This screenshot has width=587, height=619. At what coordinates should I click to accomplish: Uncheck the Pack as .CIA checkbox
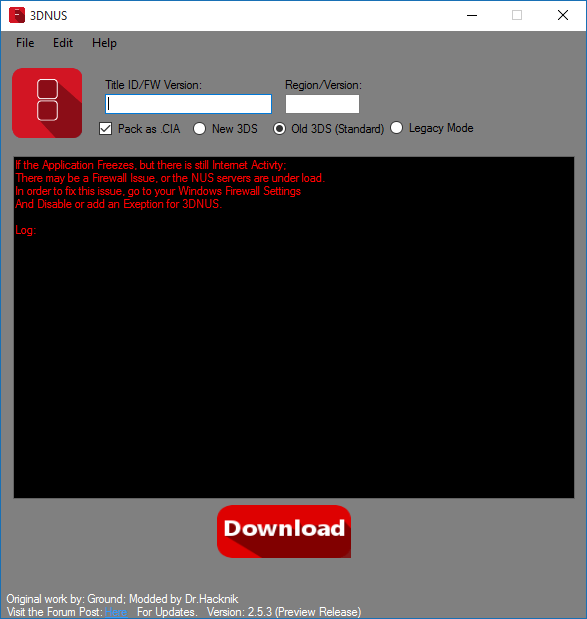[105, 129]
